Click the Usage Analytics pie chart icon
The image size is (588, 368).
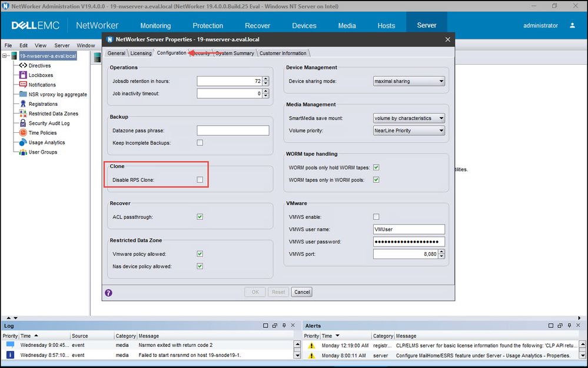(23, 142)
